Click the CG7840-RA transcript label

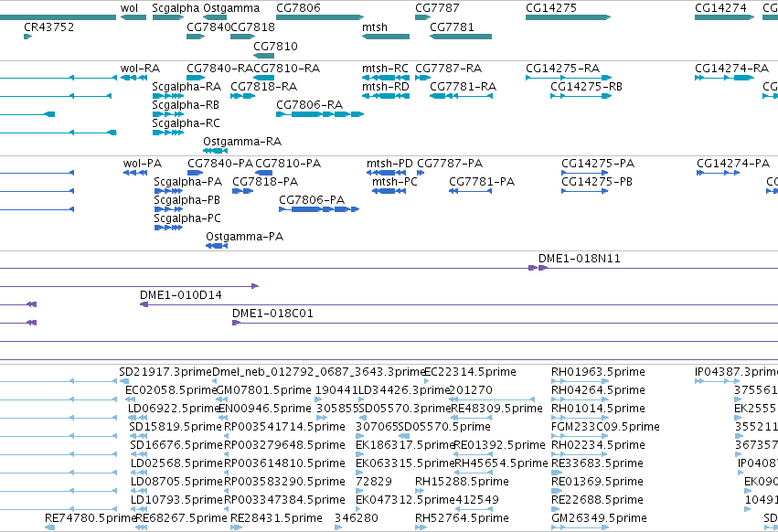[219, 69]
